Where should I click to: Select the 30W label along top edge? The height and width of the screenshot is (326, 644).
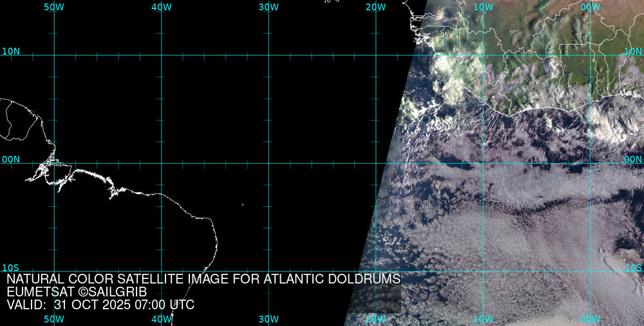point(269,6)
